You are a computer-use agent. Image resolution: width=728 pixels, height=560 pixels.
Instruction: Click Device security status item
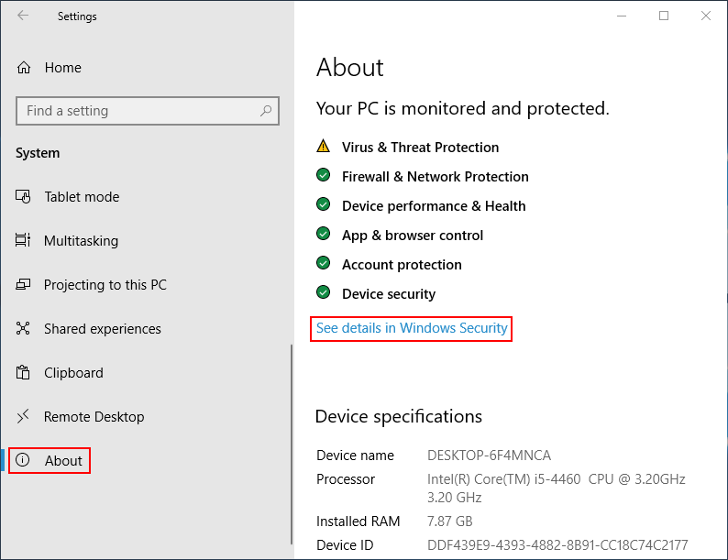[389, 294]
